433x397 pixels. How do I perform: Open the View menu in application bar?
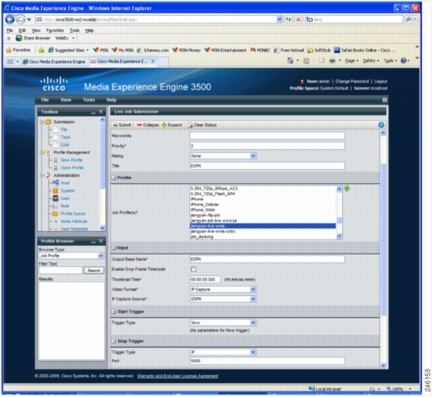(x=66, y=100)
